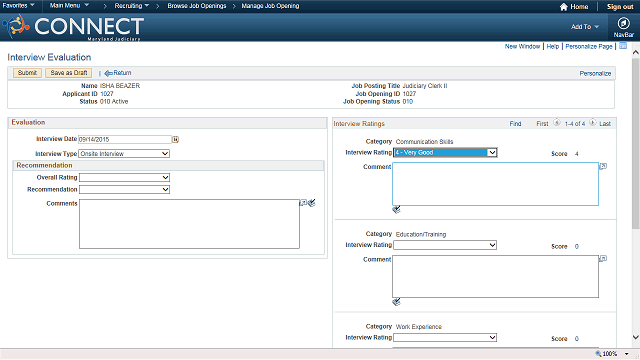This screenshot has height=360, width=640.
Task: Go to previous Interview Ratings row arrow
Action: point(557,122)
